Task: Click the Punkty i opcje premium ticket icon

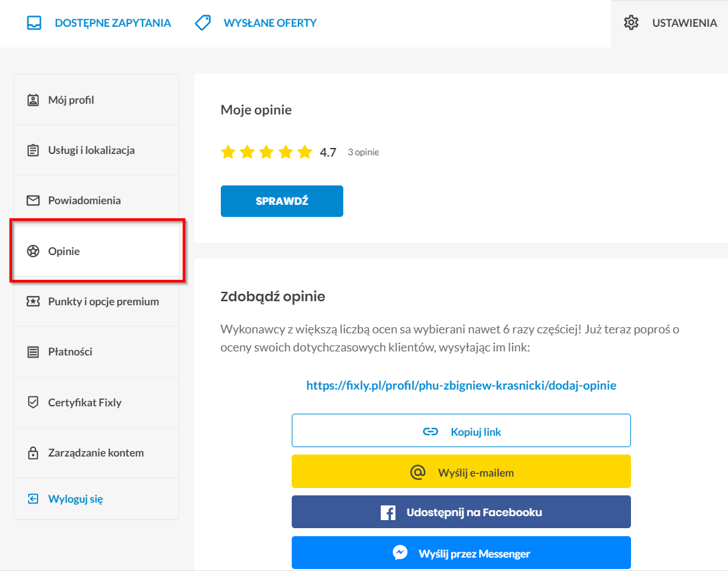Action: point(33,301)
